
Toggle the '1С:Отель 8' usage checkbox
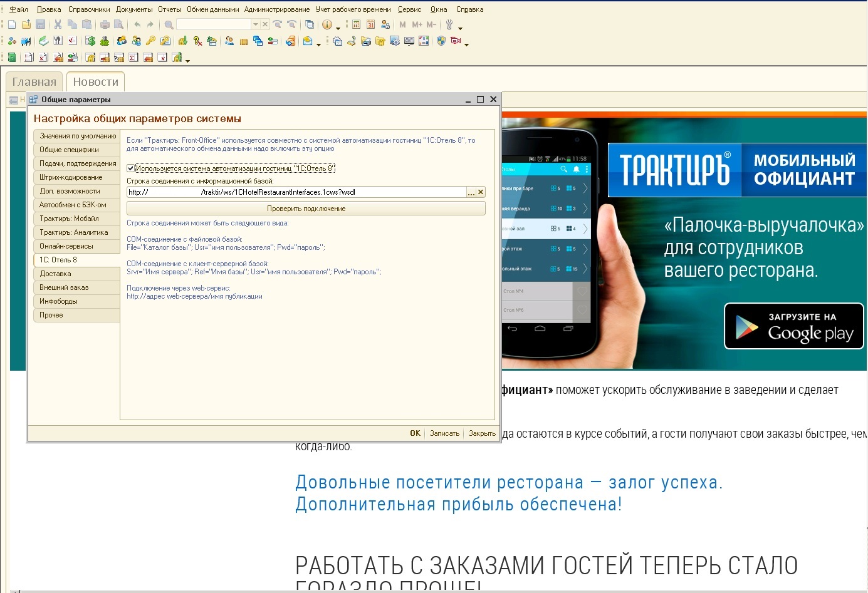click(130, 168)
